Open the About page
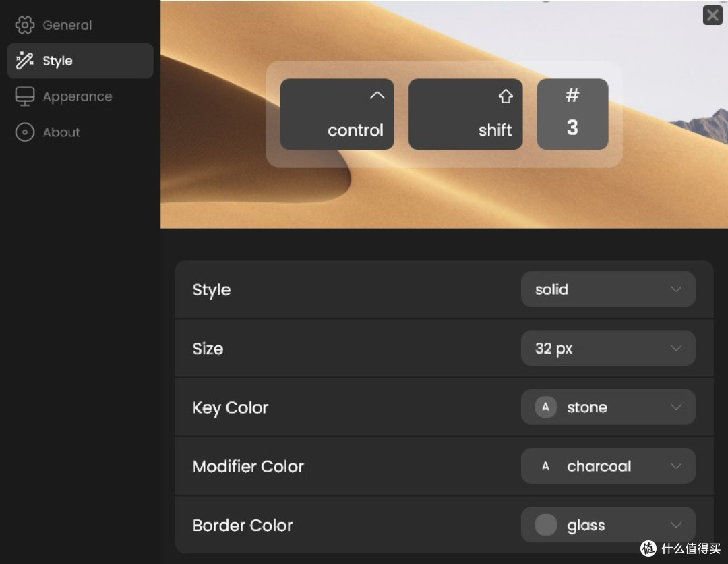Viewport: 728px width, 564px height. (80, 132)
